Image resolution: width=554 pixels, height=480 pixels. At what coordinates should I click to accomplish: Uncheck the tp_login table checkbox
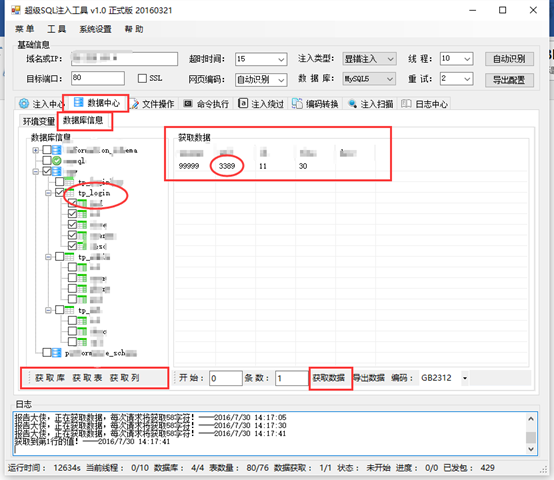coord(60,192)
